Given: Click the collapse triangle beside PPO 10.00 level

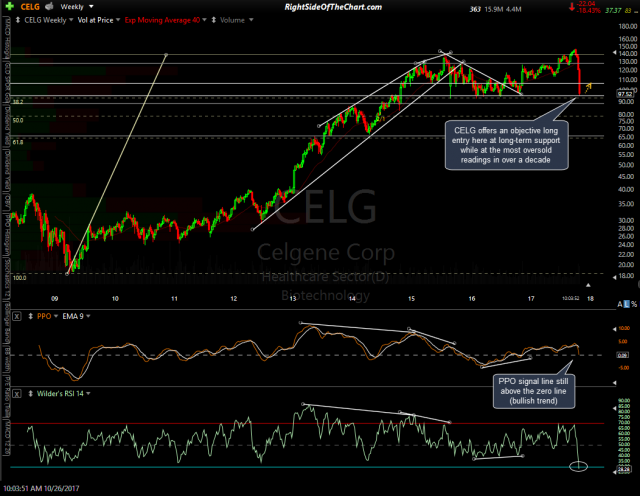Looking at the screenshot, I should [615, 329].
